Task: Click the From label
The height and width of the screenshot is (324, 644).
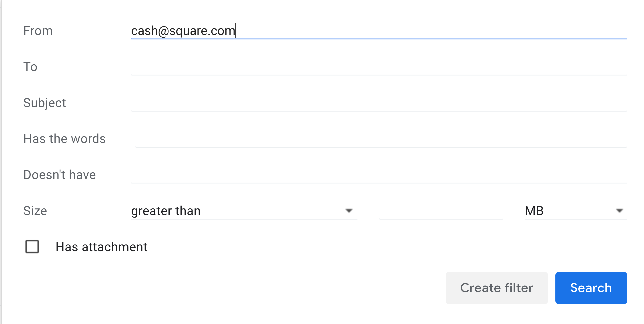Action: click(38, 31)
